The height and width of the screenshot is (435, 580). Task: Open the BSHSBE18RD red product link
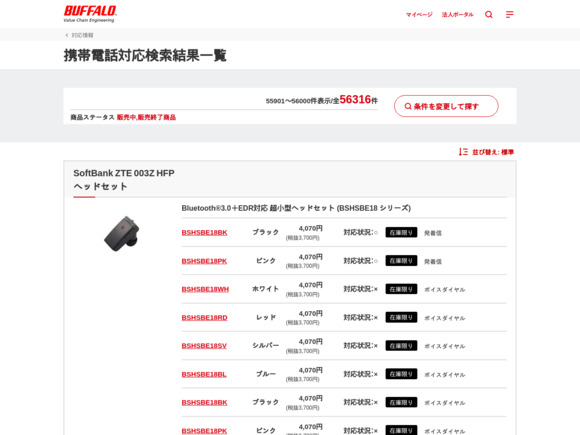pyautogui.click(x=204, y=318)
